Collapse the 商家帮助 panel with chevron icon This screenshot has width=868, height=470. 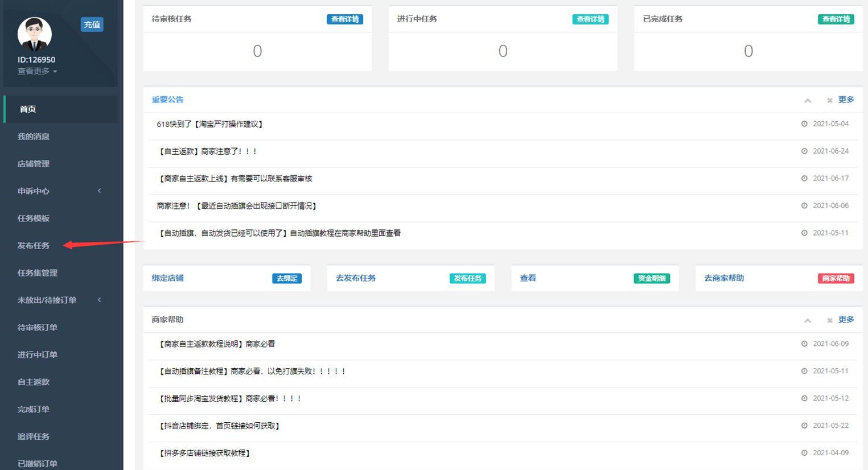click(808, 321)
